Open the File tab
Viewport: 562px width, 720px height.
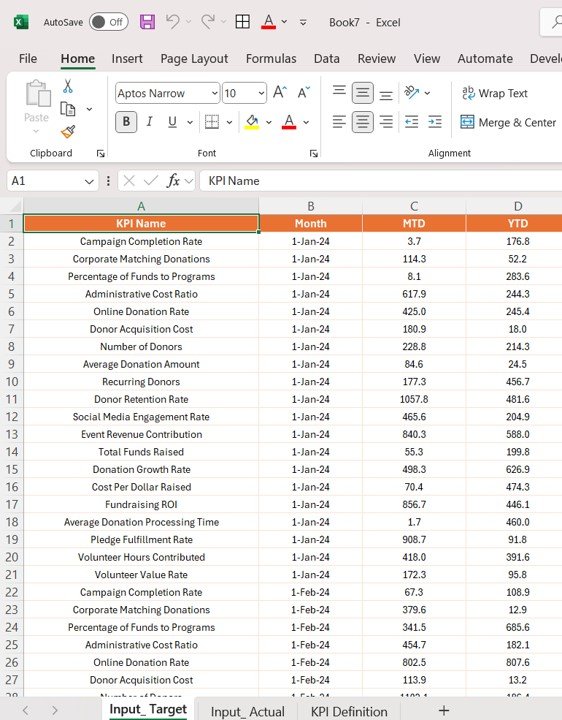(x=28, y=59)
